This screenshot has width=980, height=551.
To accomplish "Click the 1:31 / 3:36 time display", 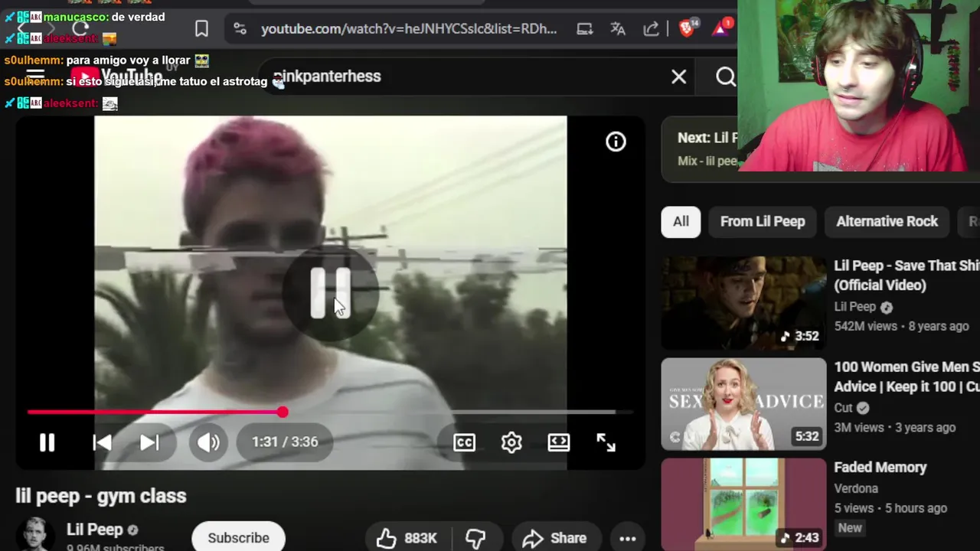I will [x=285, y=442].
